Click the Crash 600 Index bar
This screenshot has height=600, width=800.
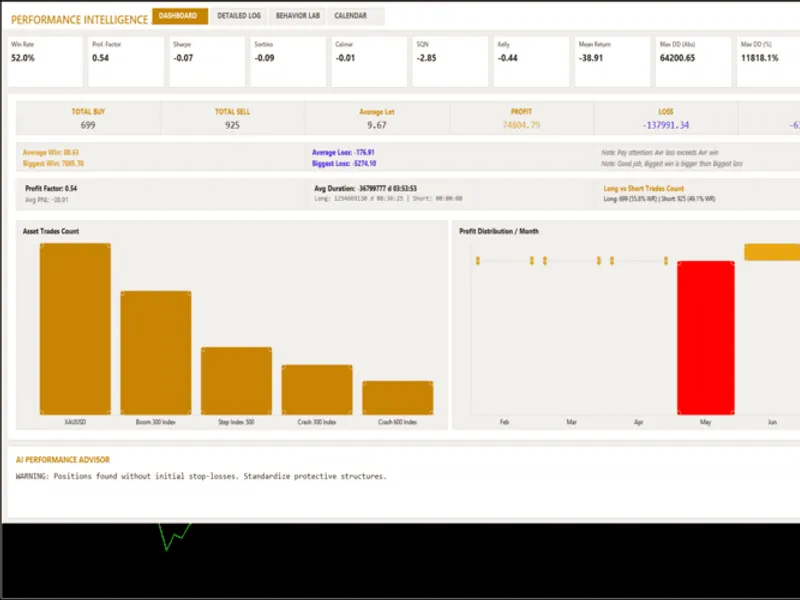coord(397,398)
